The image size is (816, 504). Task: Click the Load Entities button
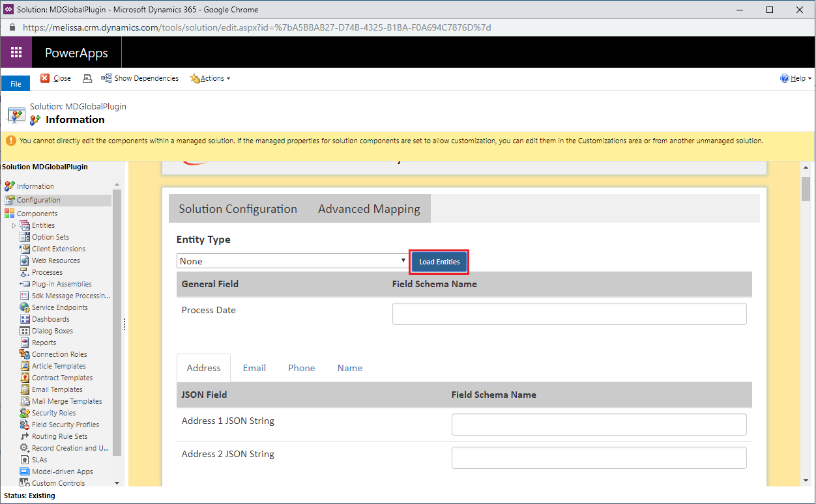[439, 262]
